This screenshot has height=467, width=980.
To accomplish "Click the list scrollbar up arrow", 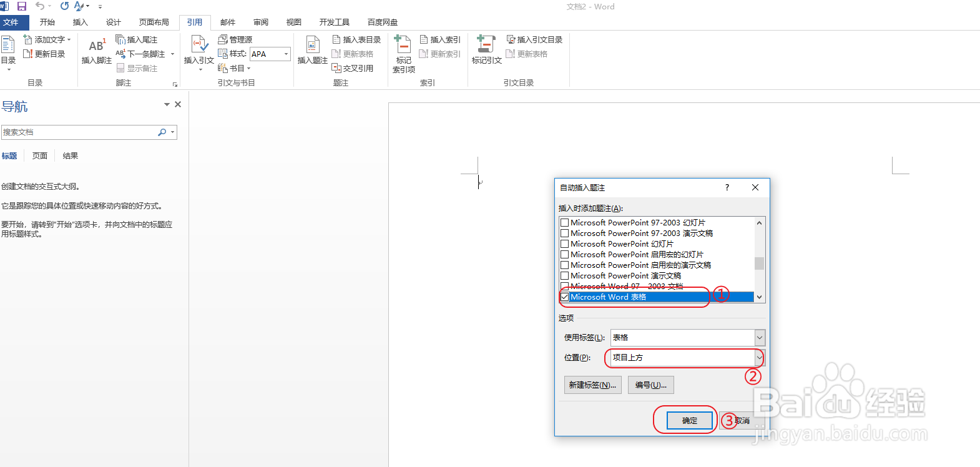I will click(x=759, y=223).
